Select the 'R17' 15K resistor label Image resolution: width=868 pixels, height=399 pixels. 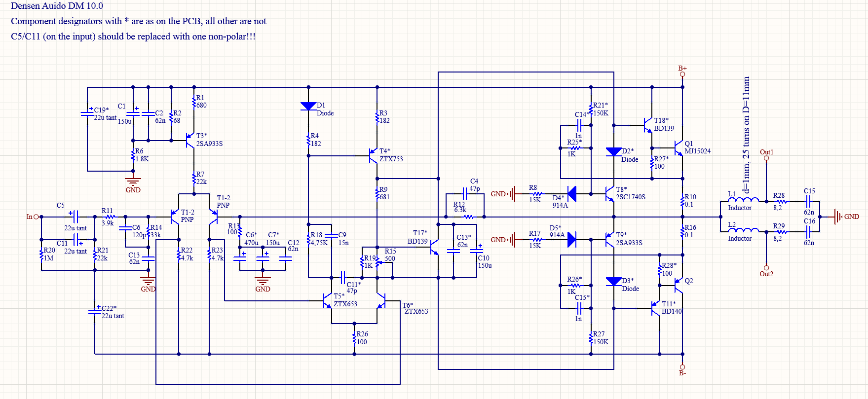[x=534, y=233]
